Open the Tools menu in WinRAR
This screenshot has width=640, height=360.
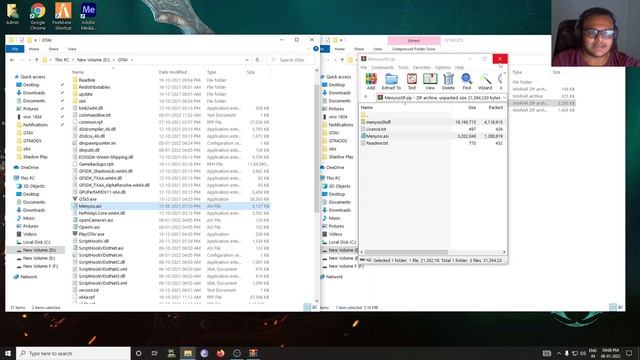click(403, 67)
